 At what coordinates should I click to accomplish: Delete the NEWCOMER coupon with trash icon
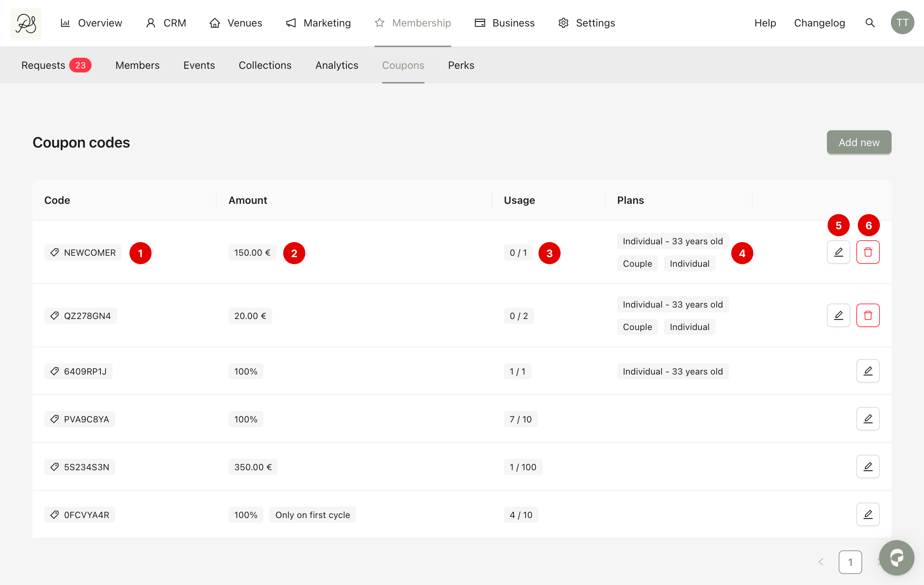click(x=868, y=252)
